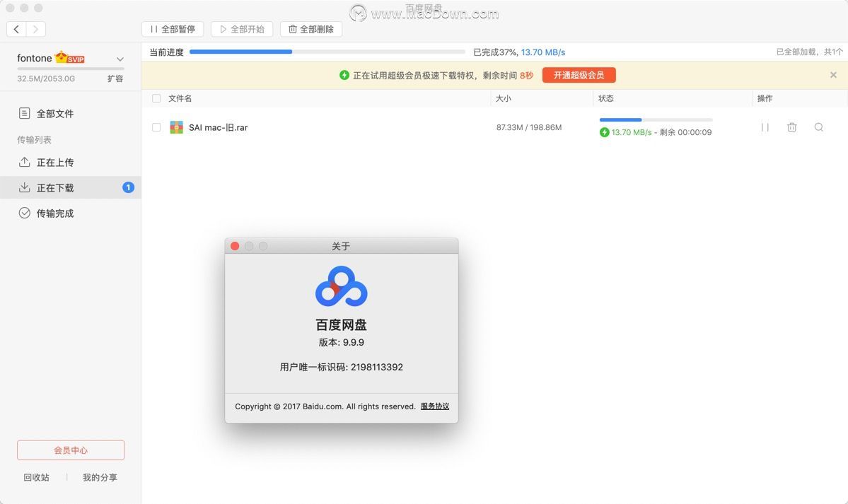Expand the fontone account dropdown arrow

(x=120, y=59)
